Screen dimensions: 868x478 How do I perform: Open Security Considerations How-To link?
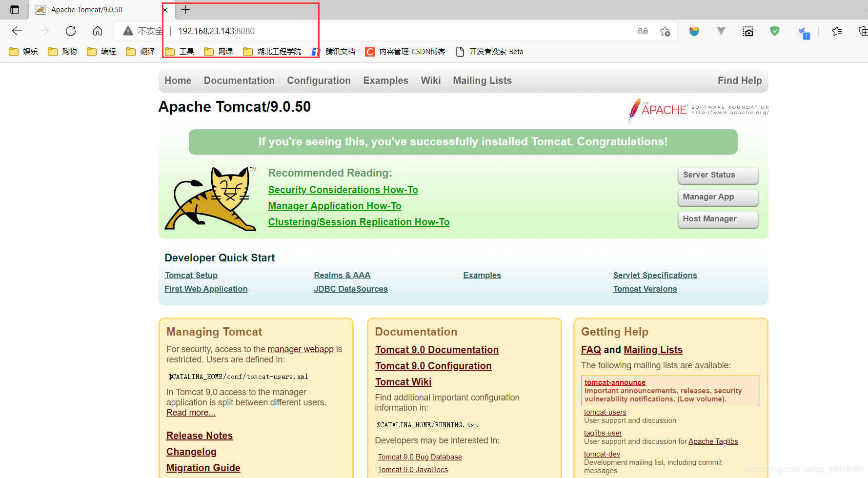343,190
